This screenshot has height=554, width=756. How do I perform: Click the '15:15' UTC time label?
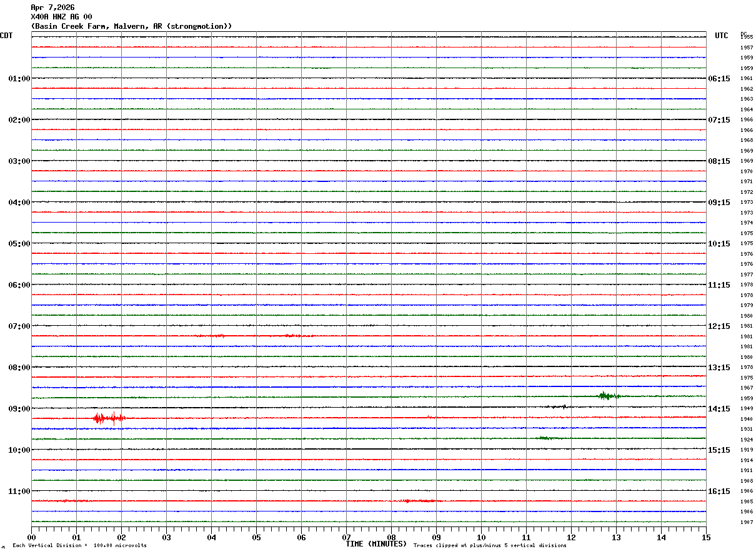(719, 450)
